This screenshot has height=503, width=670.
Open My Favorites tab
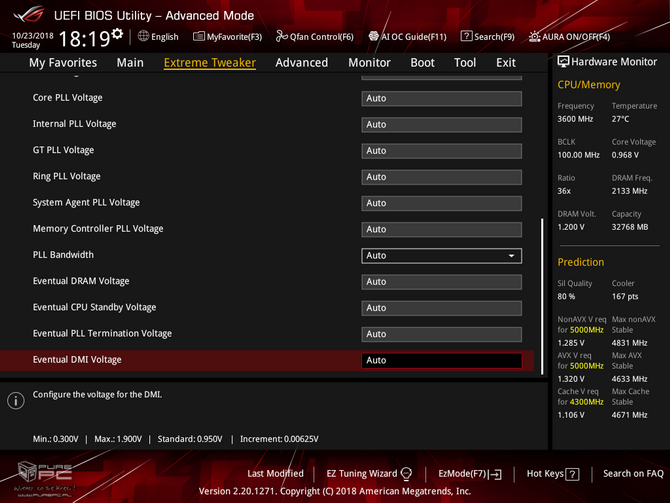click(63, 62)
